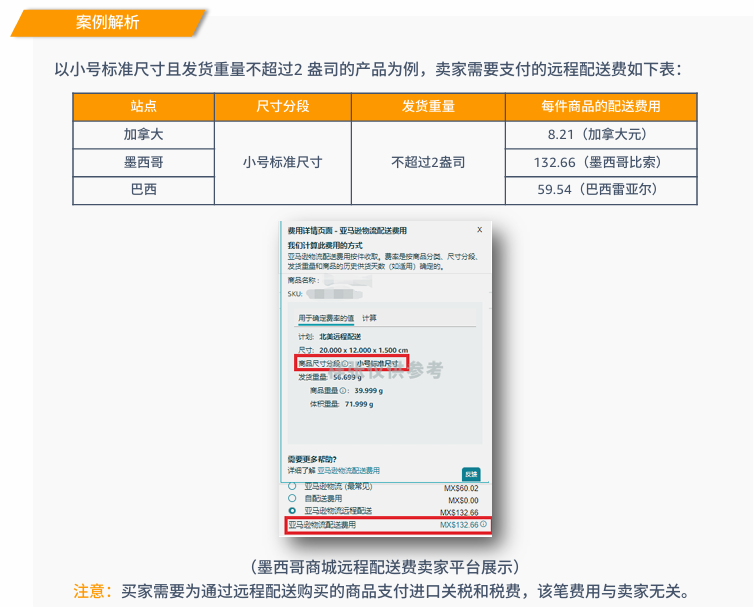This screenshot has height=607, width=754.
Task: Click the 8.21（加拿大元）fee cell
Action: click(x=601, y=134)
